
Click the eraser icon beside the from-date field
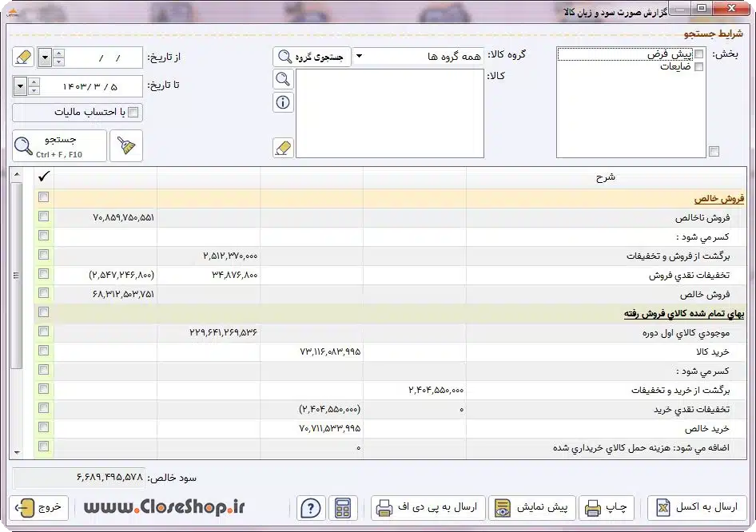click(x=23, y=58)
